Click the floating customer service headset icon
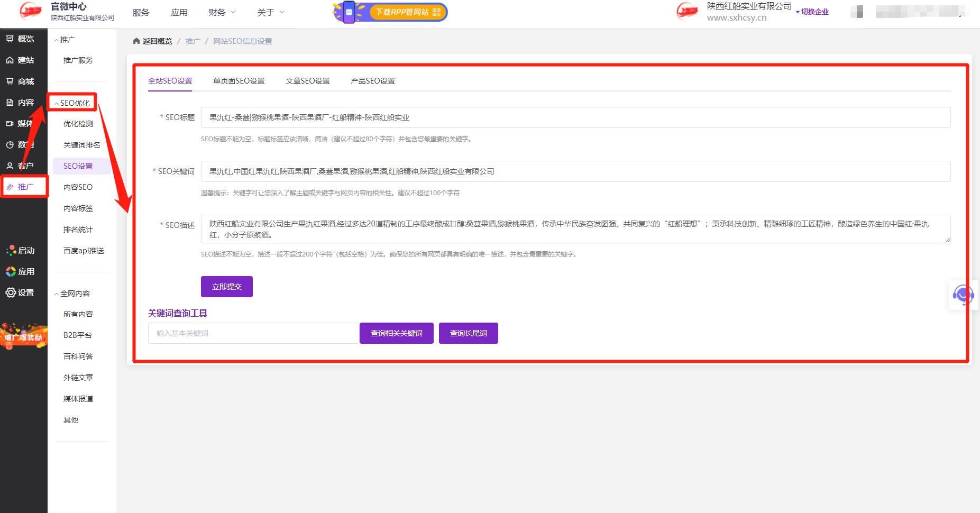 coord(964,295)
